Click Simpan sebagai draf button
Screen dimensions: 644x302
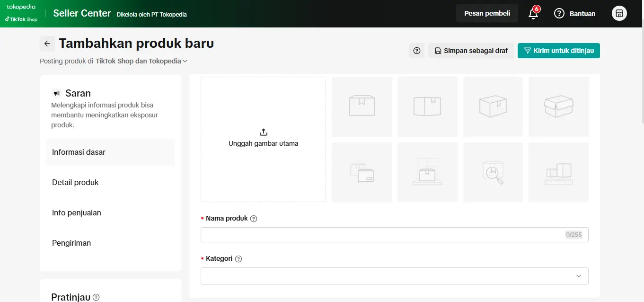pyautogui.click(x=471, y=51)
